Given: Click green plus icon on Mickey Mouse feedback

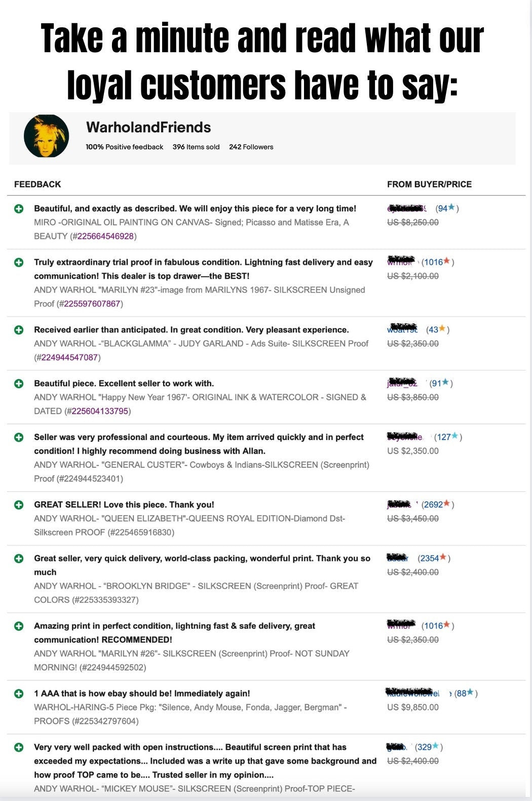Looking at the screenshot, I should coord(20,747).
